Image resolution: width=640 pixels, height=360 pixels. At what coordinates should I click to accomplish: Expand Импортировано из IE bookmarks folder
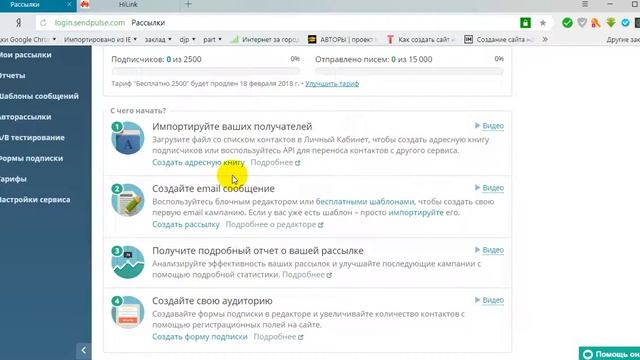pyautogui.click(x=100, y=40)
